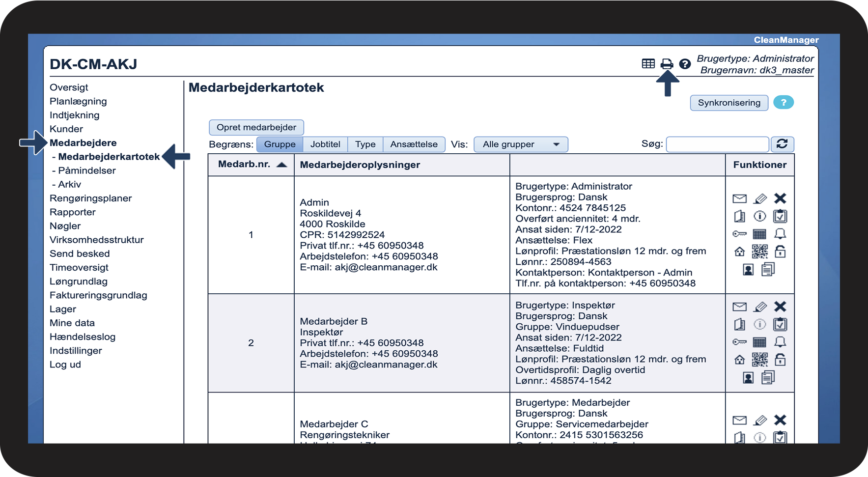868x477 pixels.
Task: Click the printer icon in header
Action: [667, 64]
